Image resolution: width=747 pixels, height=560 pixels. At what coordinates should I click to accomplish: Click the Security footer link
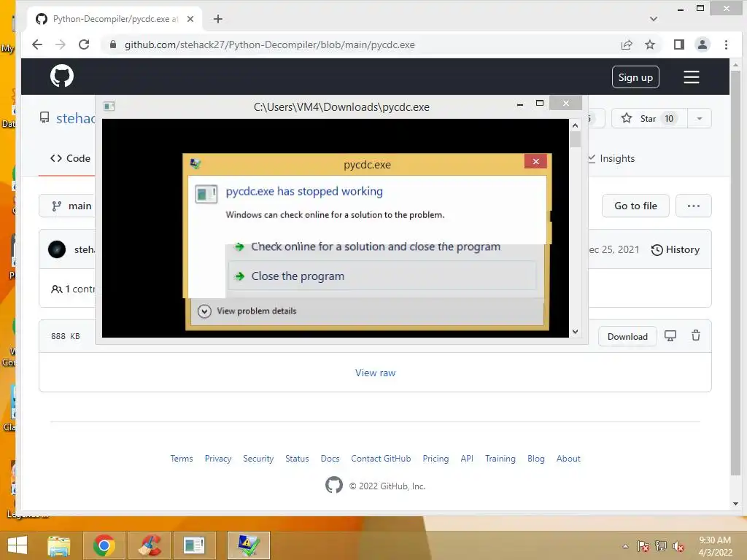(x=258, y=459)
